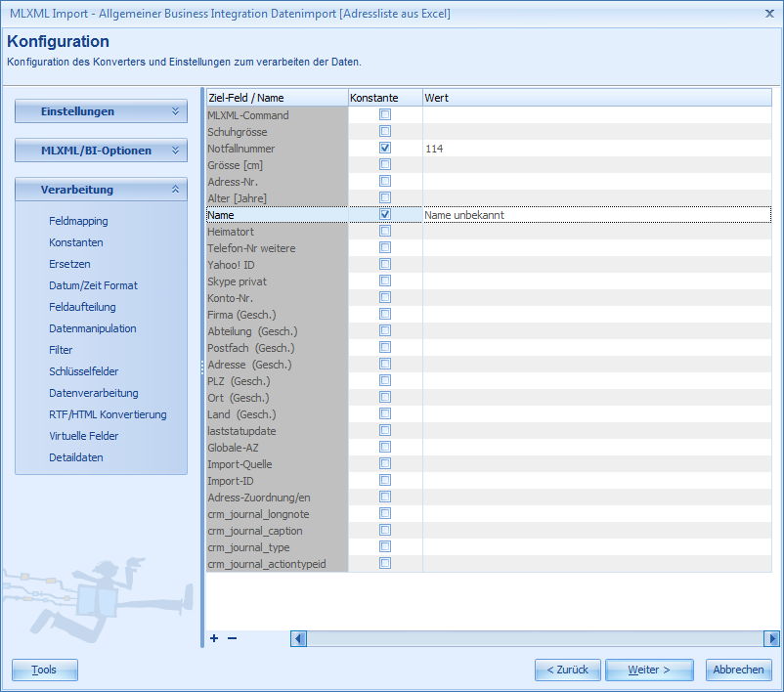Click the − icon to remove a field

click(231, 638)
